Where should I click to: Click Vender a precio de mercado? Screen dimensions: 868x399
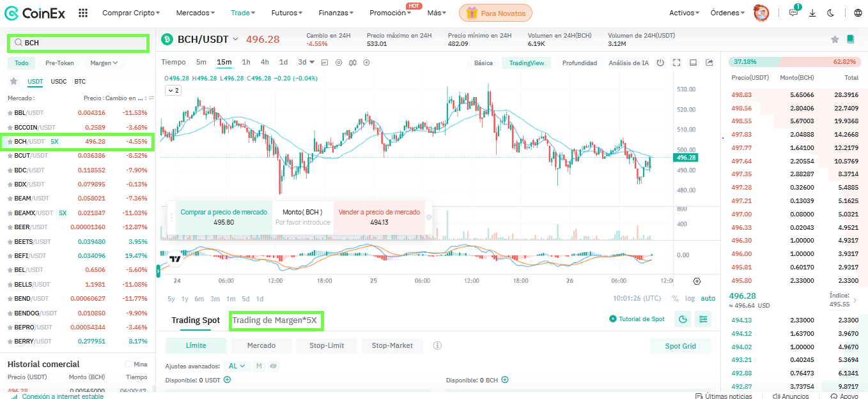380,217
